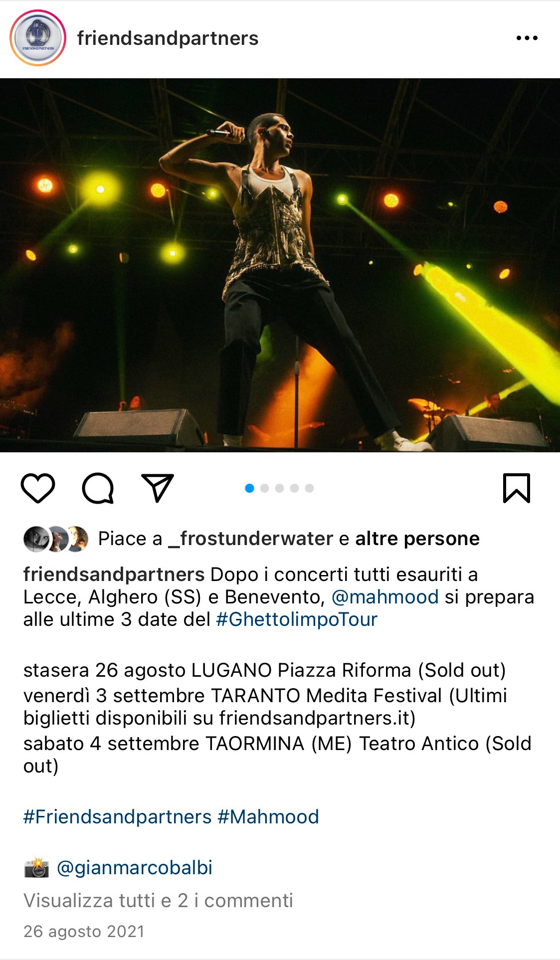The height and width of the screenshot is (960, 560).
Task: Jump to last carousel dot
Action: pos(310,488)
